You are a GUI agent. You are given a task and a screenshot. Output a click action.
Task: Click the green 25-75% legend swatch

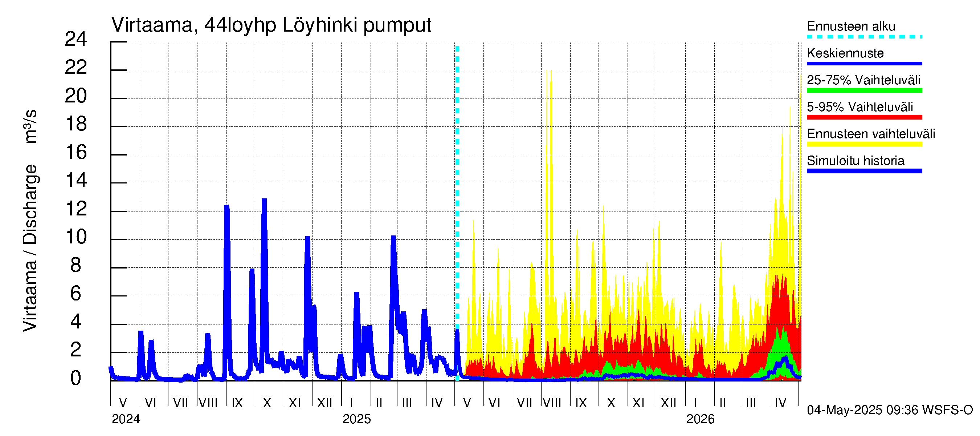(864, 90)
